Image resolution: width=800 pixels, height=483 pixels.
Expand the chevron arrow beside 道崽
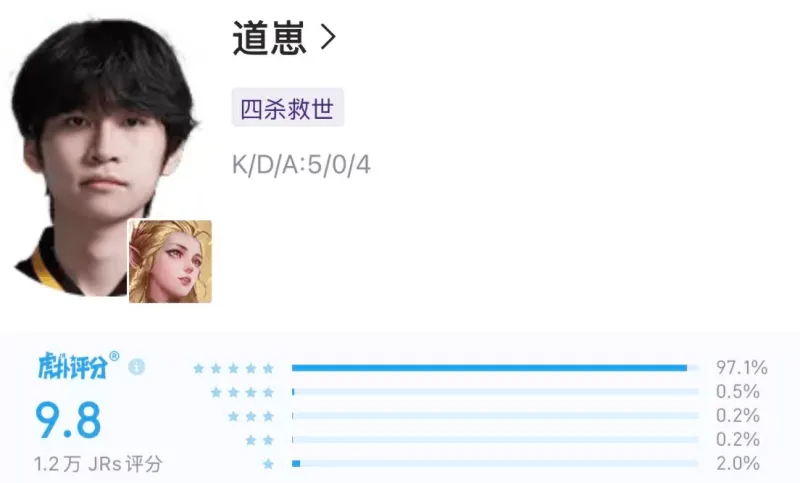(x=328, y=38)
